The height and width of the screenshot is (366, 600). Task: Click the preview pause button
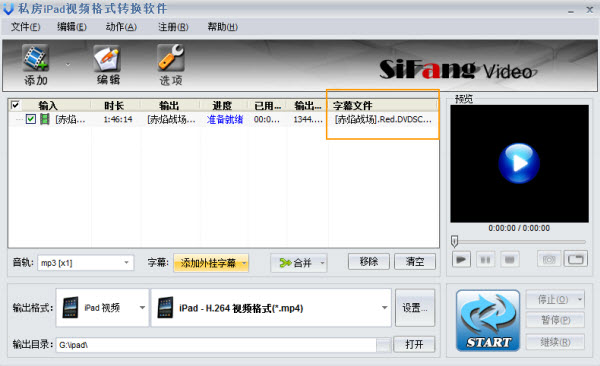pos(486,260)
